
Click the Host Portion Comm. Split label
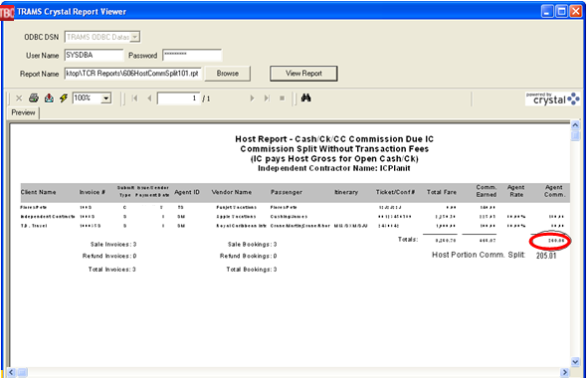coord(479,255)
